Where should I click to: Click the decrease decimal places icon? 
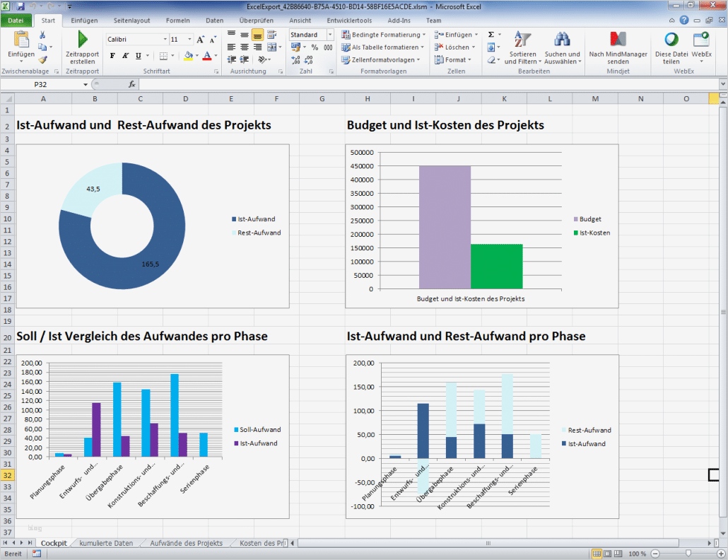[x=309, y=60]
